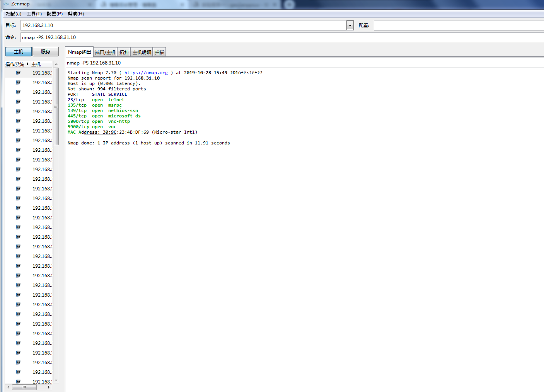Screen dimensions: 544x392
Task: Click the '135/tcp open msrpc' output line
Action: pos(95,105)
